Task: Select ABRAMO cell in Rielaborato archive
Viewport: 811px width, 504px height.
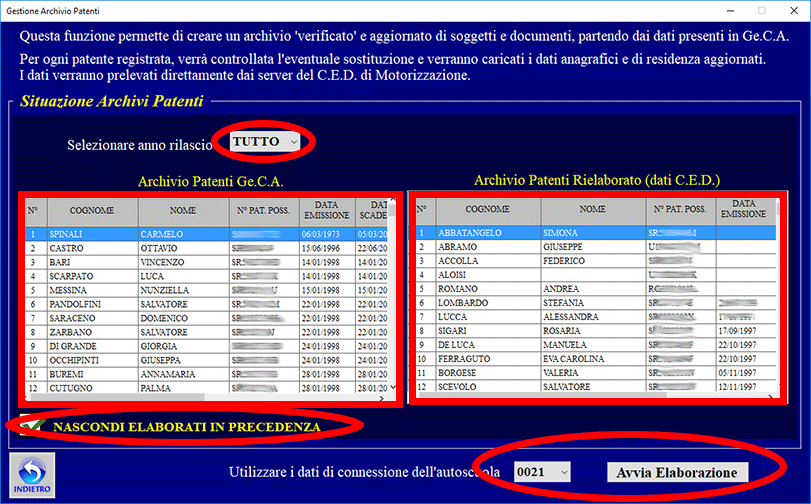Action: click(488, 247)
